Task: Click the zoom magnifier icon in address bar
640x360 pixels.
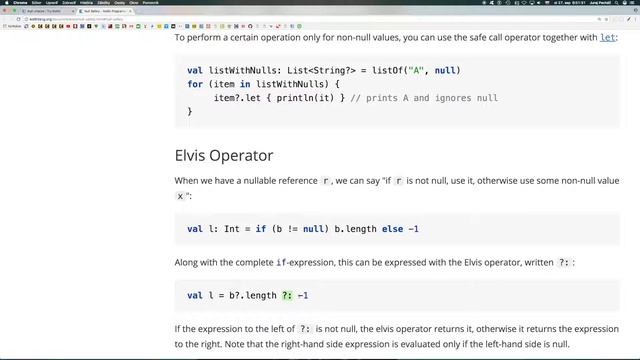Action: point(600,19)
